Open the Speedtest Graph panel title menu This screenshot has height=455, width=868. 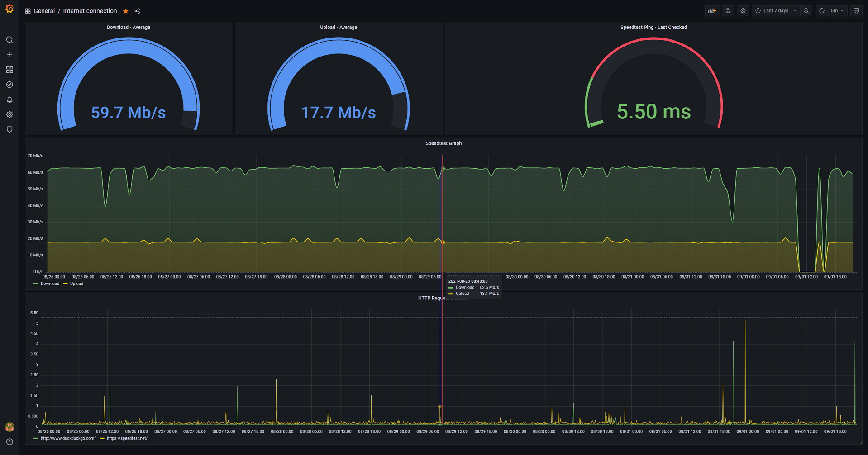coord(443,143)
